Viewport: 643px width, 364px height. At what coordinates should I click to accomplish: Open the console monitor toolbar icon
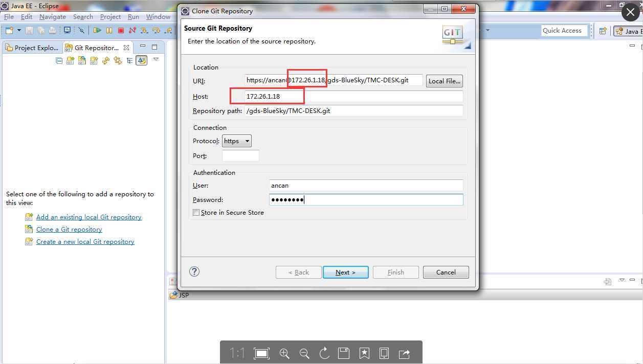pos(67,31)
